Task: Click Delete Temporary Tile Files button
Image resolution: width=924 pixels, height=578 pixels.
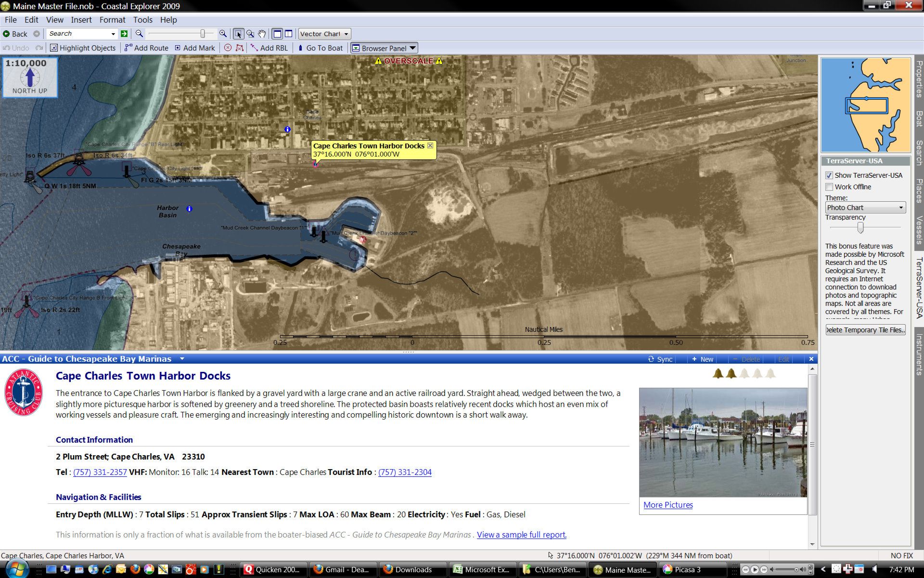Action: [865, 330]
